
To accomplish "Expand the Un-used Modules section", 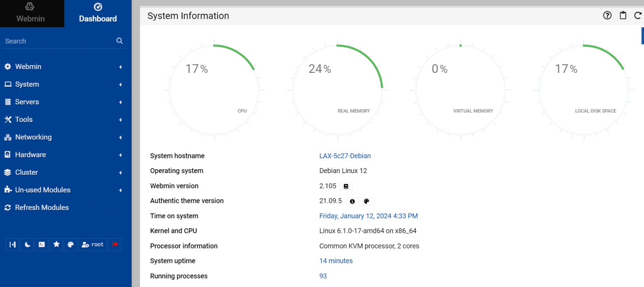I will tap(42, 190).
